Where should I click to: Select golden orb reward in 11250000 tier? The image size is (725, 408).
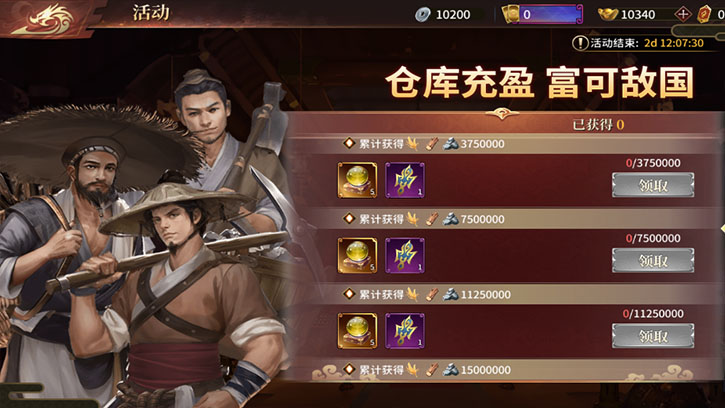[357, 331]
